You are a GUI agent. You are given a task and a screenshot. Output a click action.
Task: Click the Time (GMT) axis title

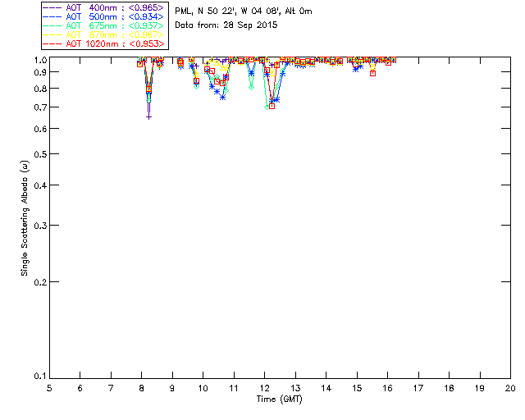[279, 399]
